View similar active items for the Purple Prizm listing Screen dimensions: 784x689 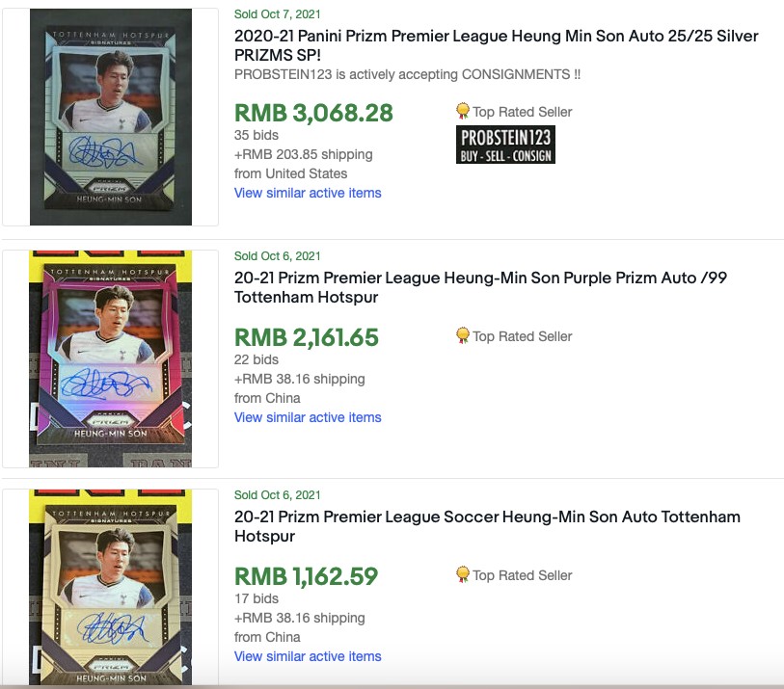click(x=308, y=417)
